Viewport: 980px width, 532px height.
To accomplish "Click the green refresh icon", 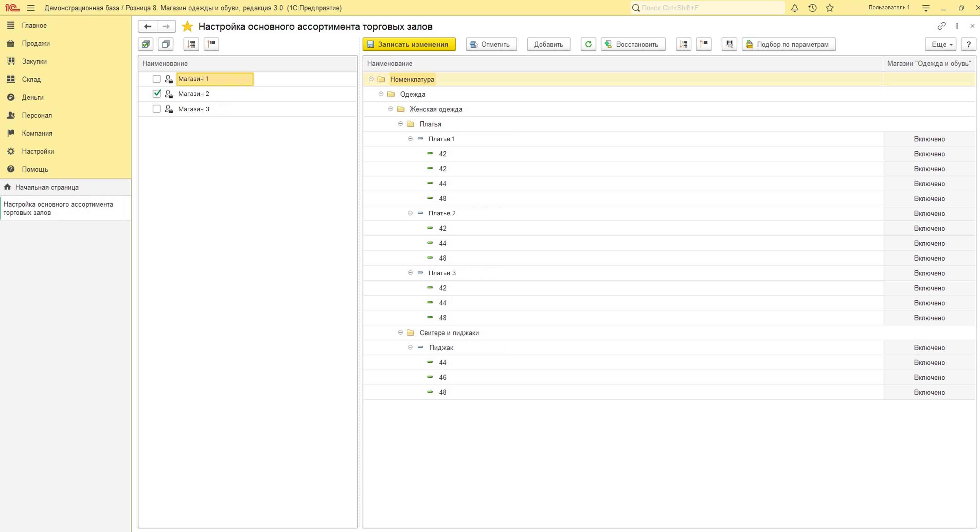I will coord(588,44).
